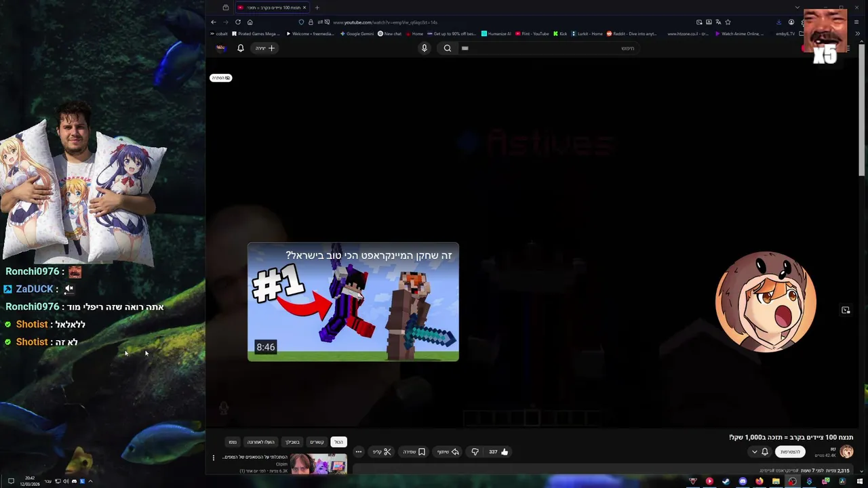The height and width of the screenshot is (488, 868).
Task: Select the הועלו לאחרונה filter chip
Action: coord(260,442)
